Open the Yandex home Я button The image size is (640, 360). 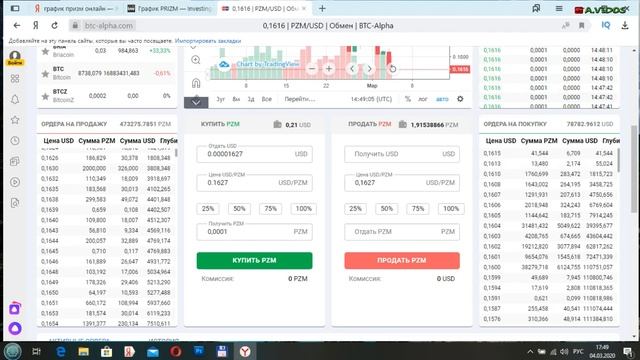[36, 25]
